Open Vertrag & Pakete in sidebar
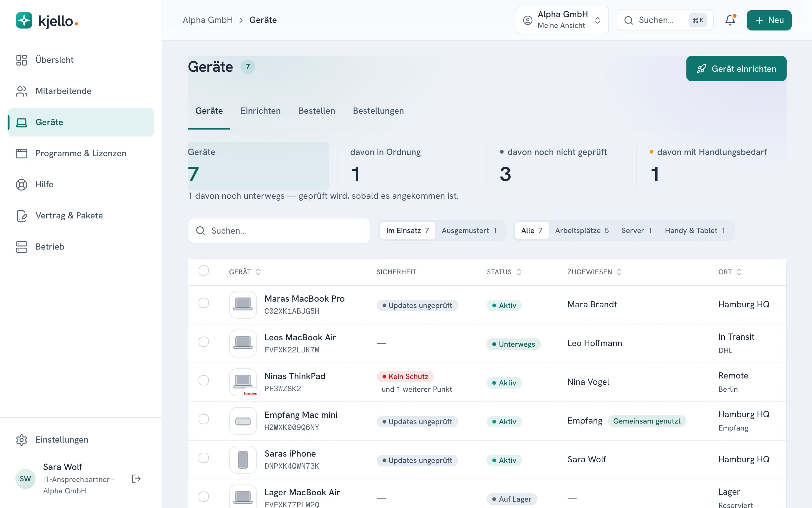Viewport: 812px width, 508px height. point(81,215)
